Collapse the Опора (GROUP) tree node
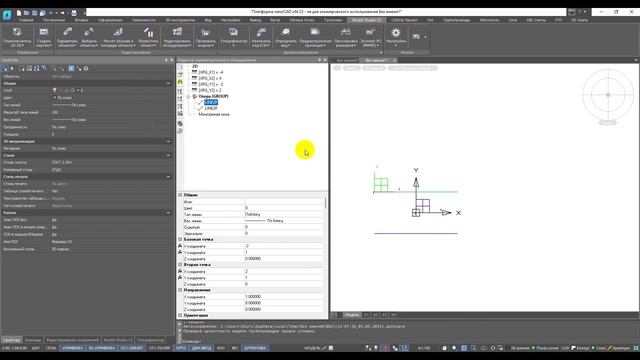 [x=189, y=96]
